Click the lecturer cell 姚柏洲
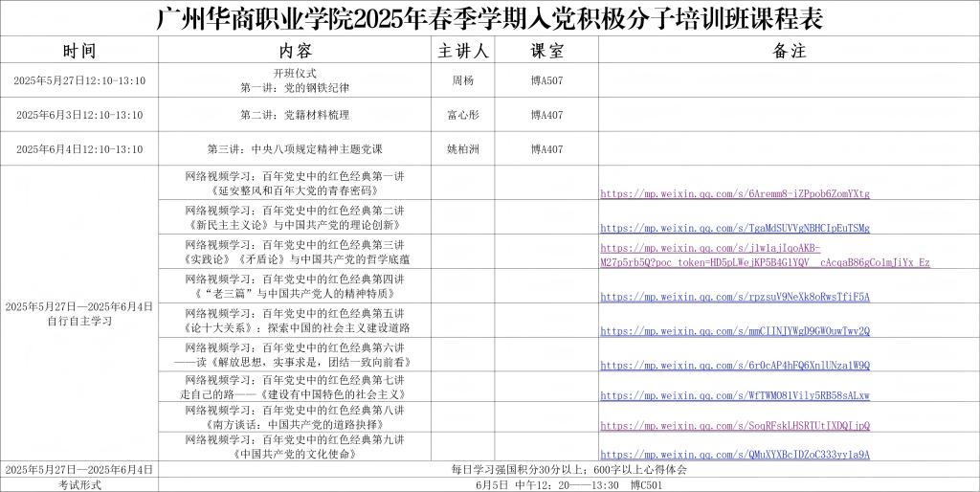Viewport: 980px width, 492px height. tap(462, 149)
